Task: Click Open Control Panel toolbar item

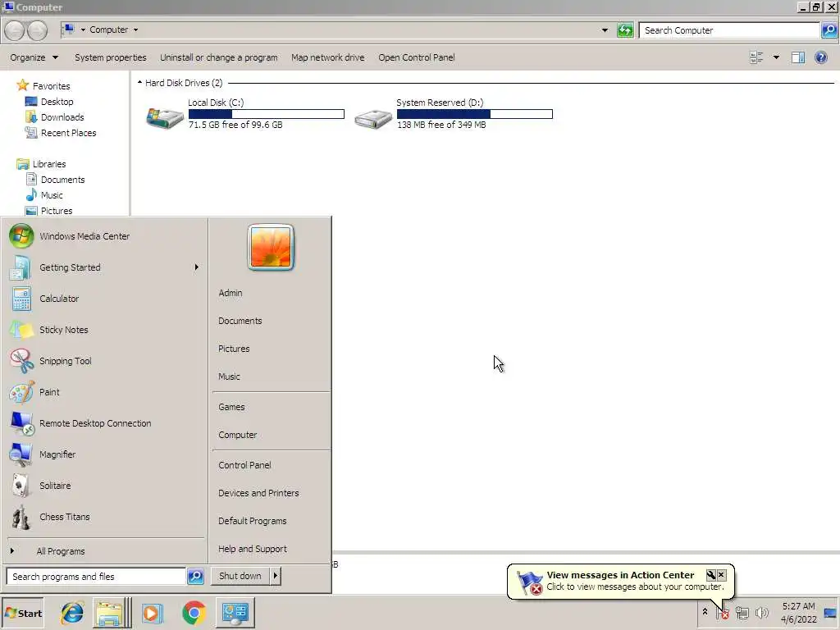Action: tap(416, 57)
